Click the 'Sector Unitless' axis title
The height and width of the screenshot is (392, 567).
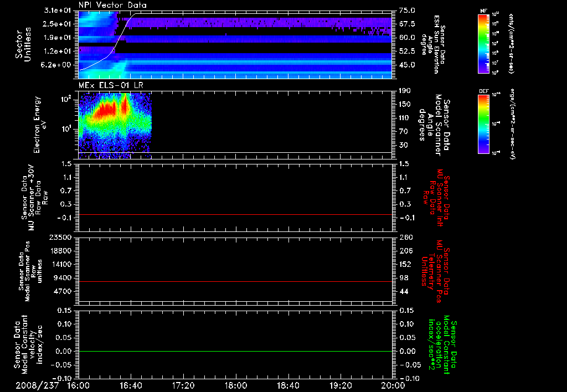[23, 44]
